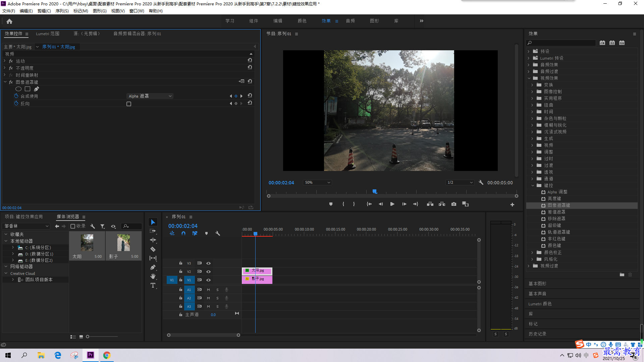Open the 邵香林 location dropdown
Screen dimensions: 644x362
tap(26, 226)
